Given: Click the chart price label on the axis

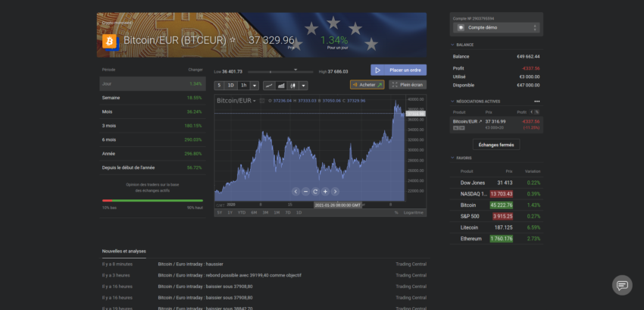Looking at the screenshot, I should 415,114.
